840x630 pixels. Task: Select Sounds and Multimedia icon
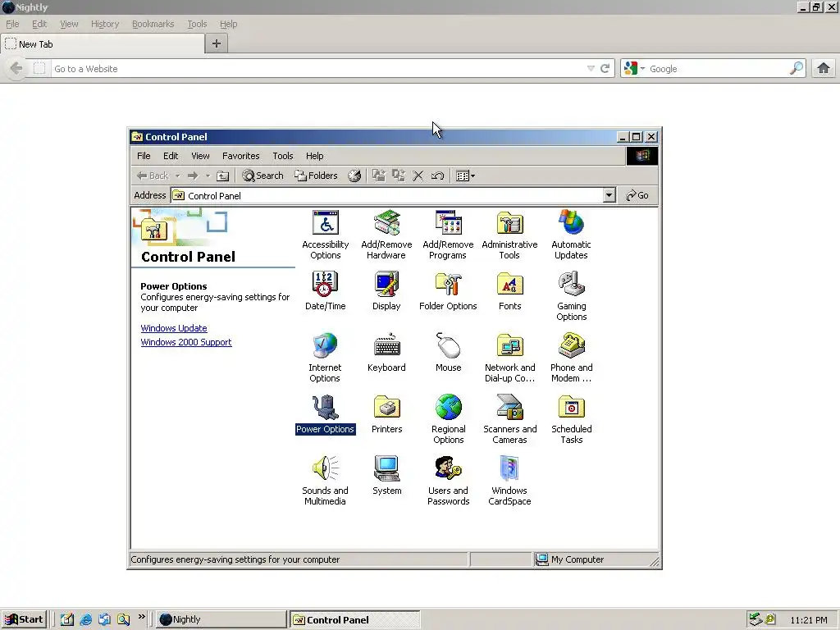click(x=325, y=469)
